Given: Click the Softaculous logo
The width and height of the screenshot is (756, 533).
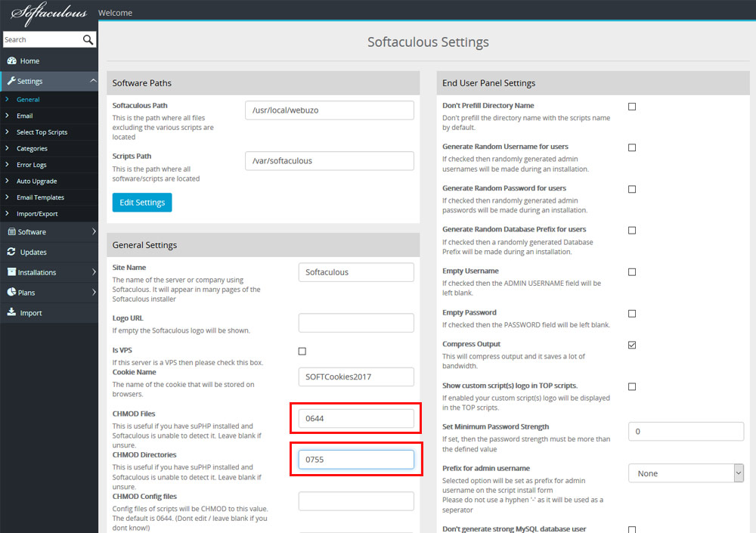Looking at the screenshot, I should [48, 14].
